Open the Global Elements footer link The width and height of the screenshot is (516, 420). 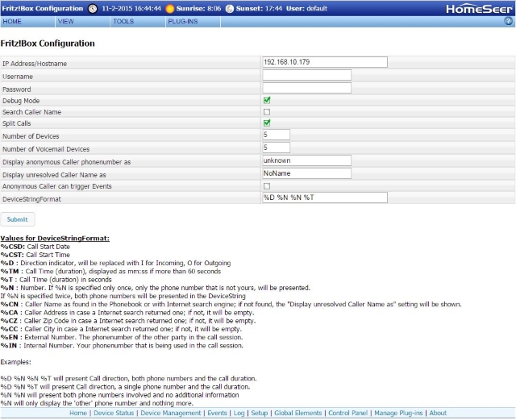click(x=298, y=413)
